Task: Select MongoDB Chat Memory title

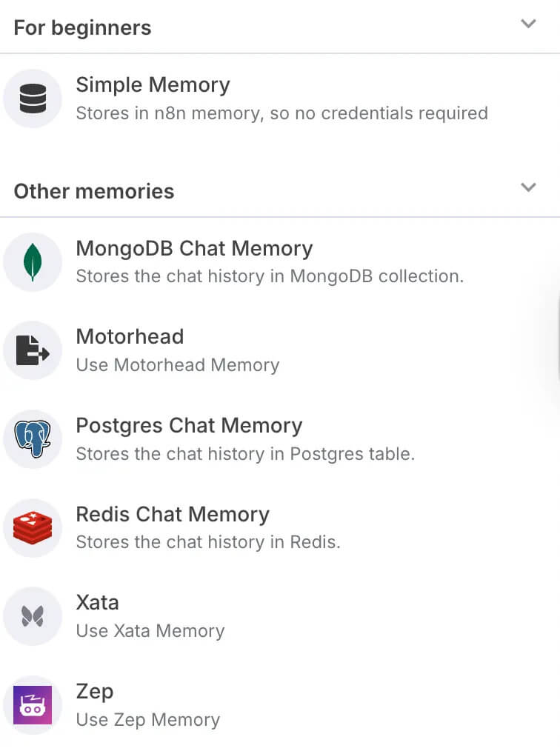Action: (x=194, y=249)
